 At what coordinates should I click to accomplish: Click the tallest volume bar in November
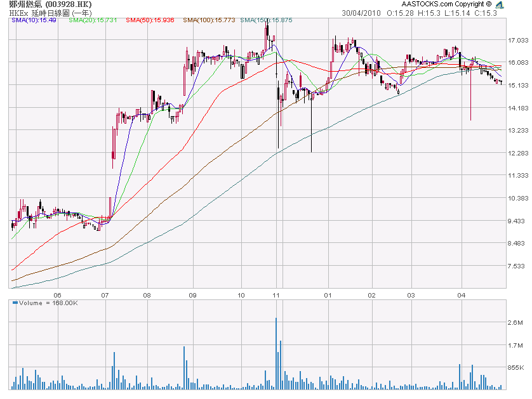pos(276,353)
